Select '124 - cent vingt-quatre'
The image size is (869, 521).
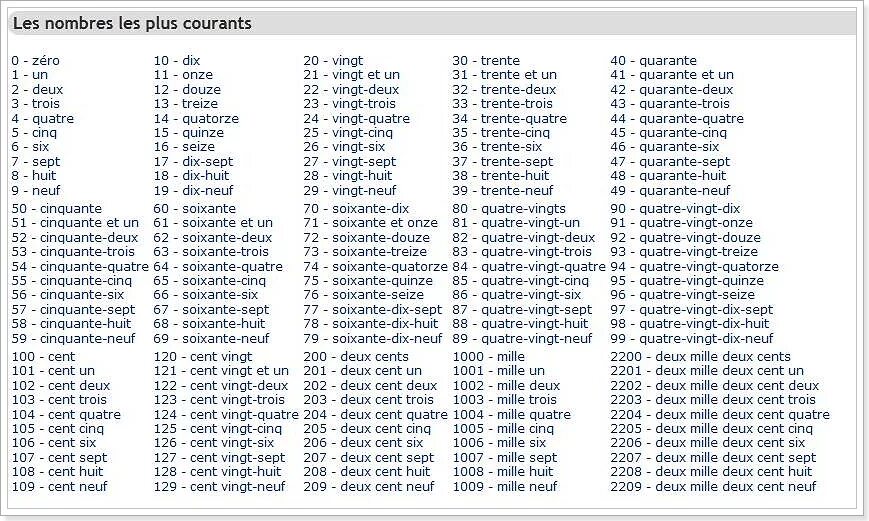click(x=226, y=414)
